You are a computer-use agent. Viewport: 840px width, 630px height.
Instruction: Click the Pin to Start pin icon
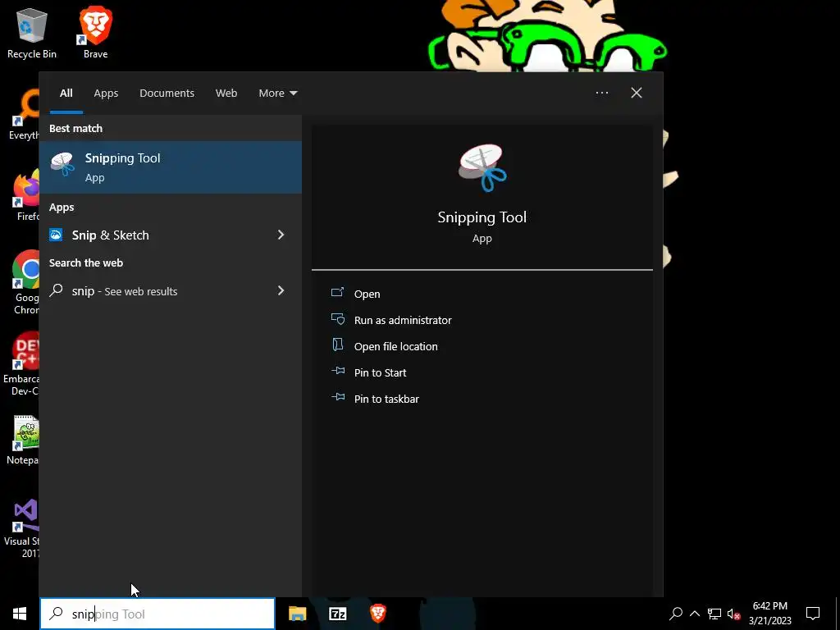click(x=338, y=371)
